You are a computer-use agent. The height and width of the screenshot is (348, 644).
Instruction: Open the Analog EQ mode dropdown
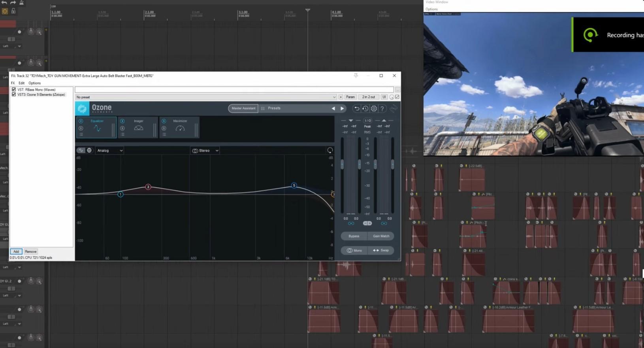pyautogui.click(x=109, y=150)
